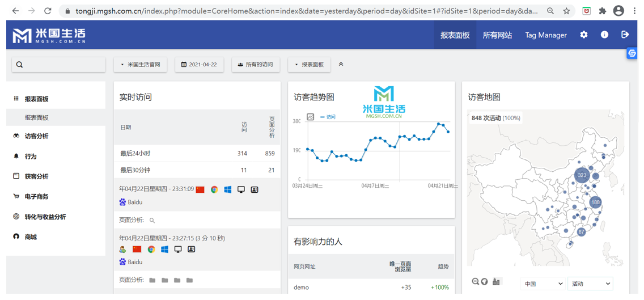The width and height of the screenshot is (644, 300).
Task: Open the settings gear in header
Action: click(584, 35)
